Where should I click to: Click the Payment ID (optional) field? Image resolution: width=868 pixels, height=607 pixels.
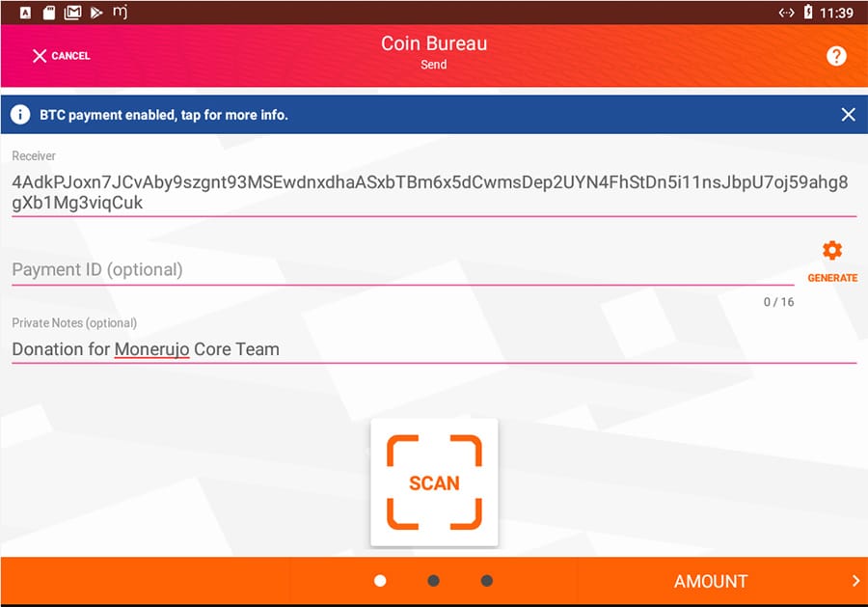402,270
